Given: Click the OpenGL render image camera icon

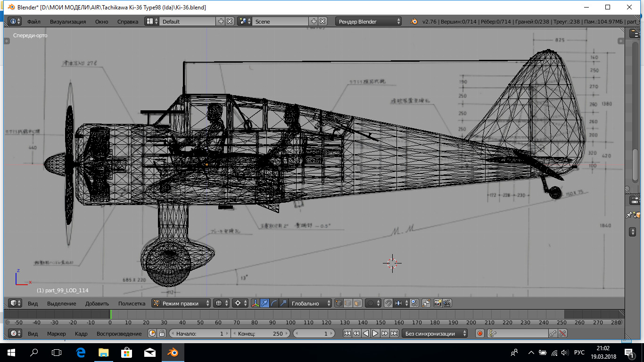Looking at the screenshot, I should [438, 304].
